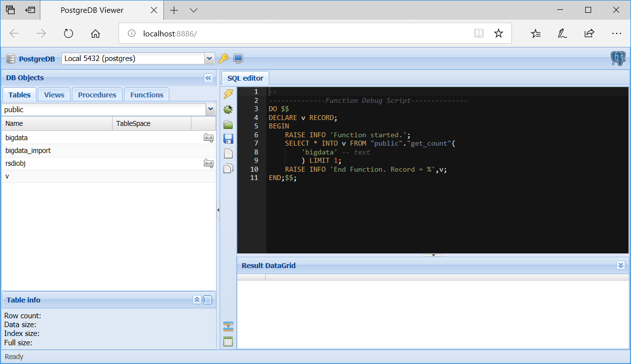Click the key icon next to connection selector
Image resolution: width=631 pixels, height=364 pixels.
click(223, 59)
